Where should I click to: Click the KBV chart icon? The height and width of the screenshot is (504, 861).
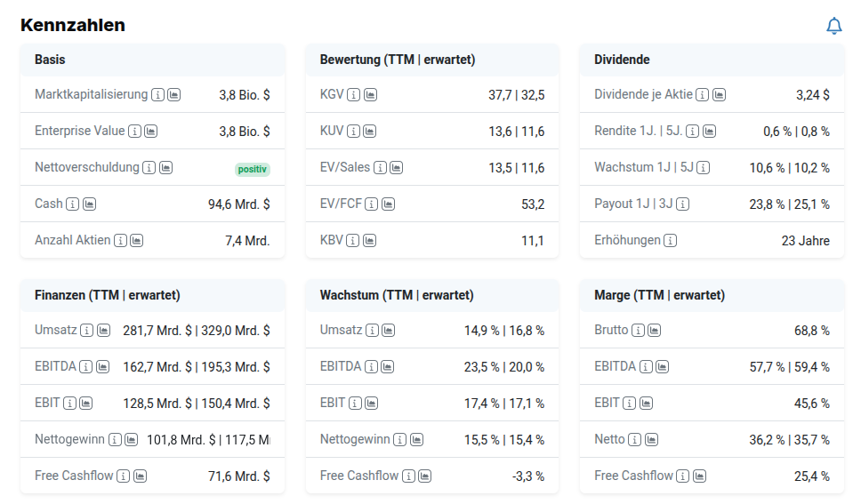click(369, 241)
